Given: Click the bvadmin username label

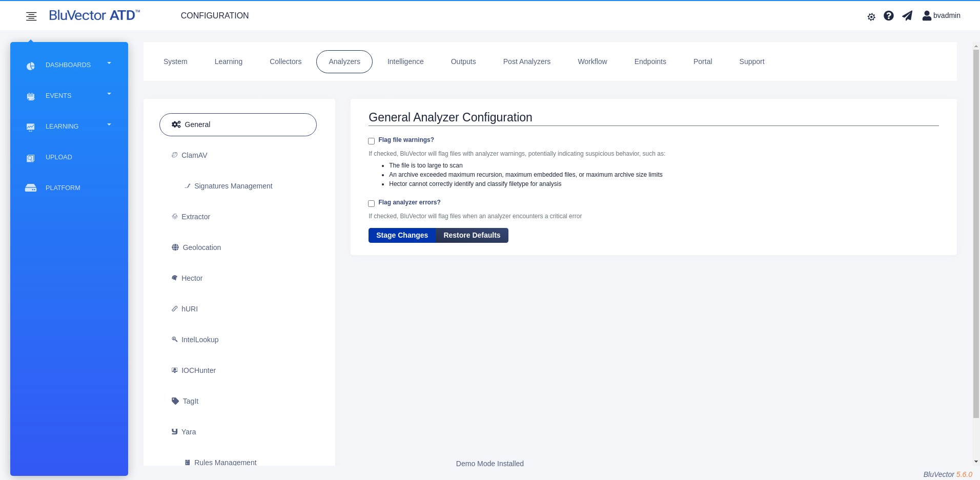Looking at the screenshot, I should tap(947, 16).
